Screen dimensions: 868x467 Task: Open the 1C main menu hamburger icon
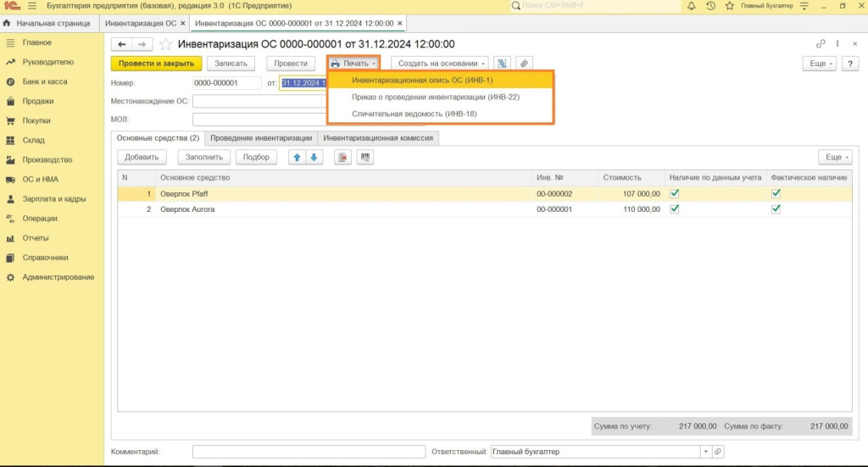(x=32, y=6)
